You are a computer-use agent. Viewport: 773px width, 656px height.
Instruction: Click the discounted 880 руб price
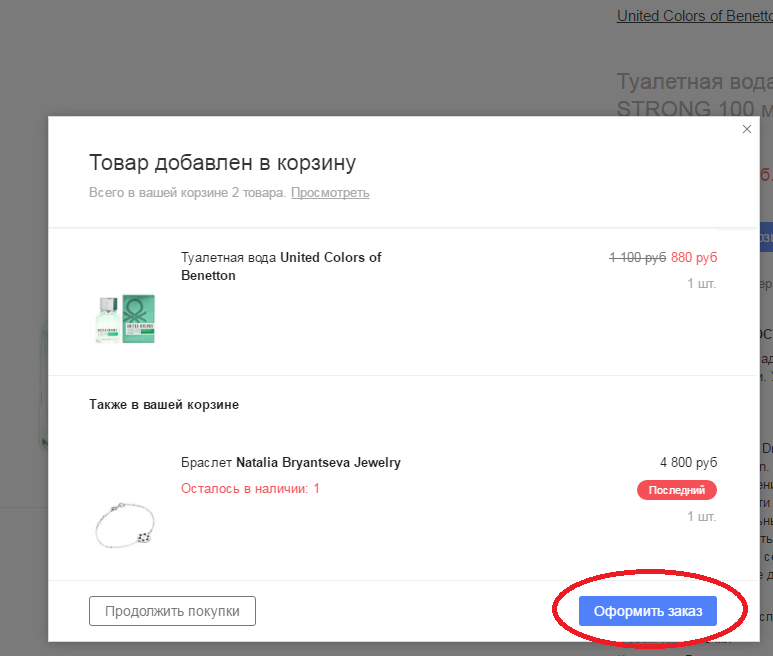tap(694, 257)
